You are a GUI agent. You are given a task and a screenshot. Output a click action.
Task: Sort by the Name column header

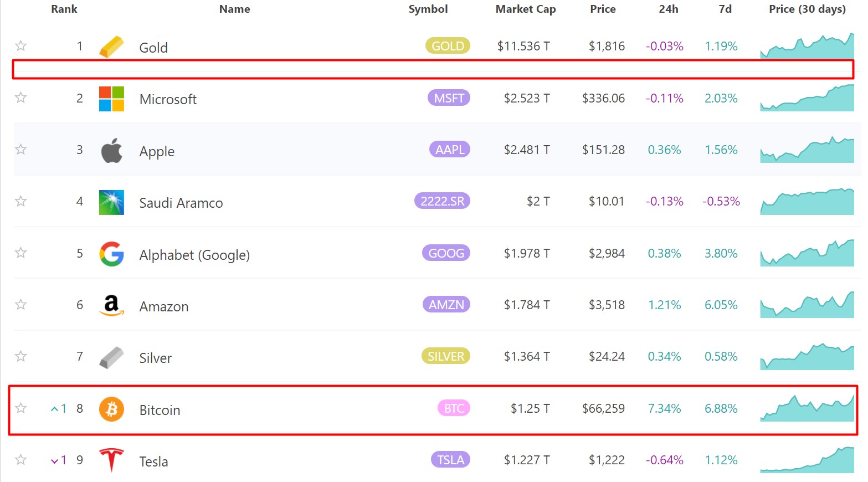coord(234,9)
